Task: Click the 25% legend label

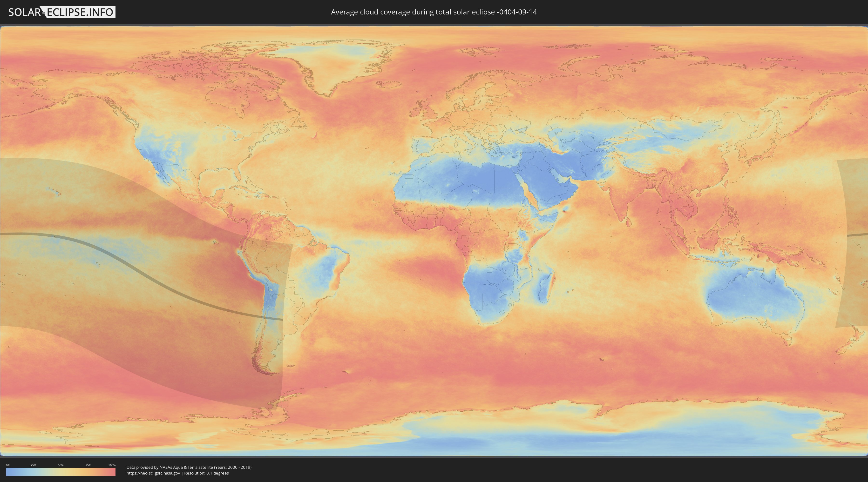Action: point(33,465)
